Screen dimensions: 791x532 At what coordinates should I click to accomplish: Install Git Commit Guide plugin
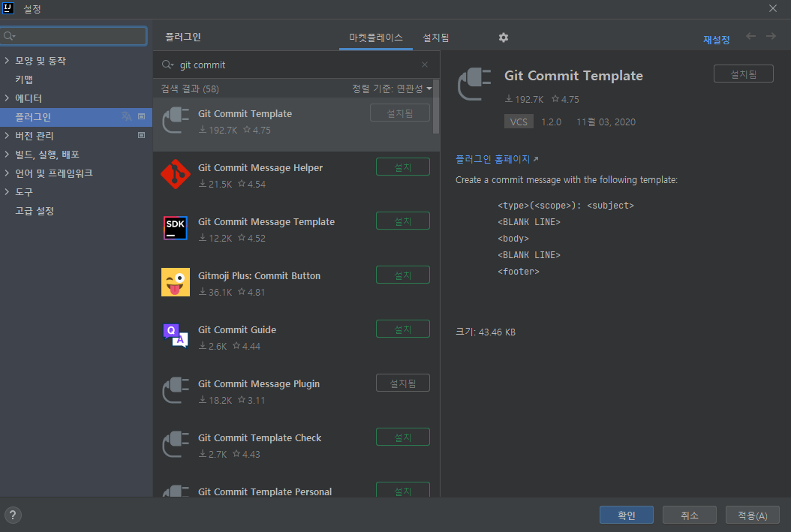tap(402, 329)
